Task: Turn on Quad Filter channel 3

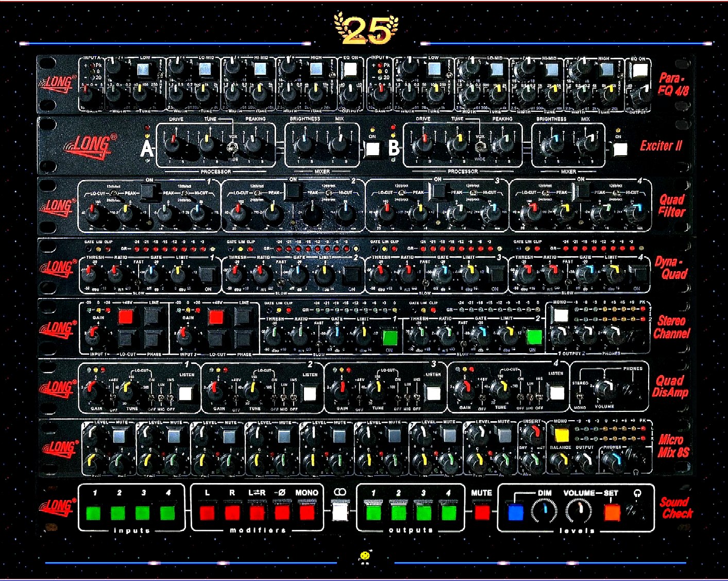Action: 438,191
